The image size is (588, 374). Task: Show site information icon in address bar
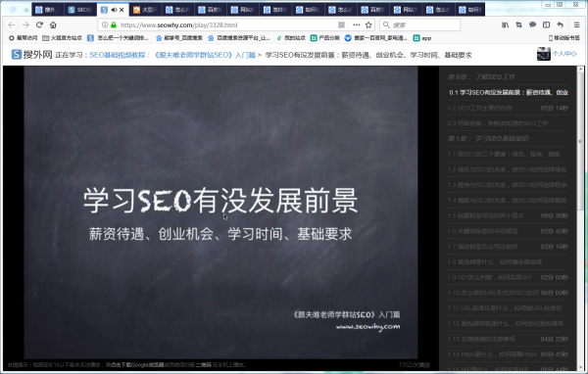pyautogui.click(x=105, y=25)
